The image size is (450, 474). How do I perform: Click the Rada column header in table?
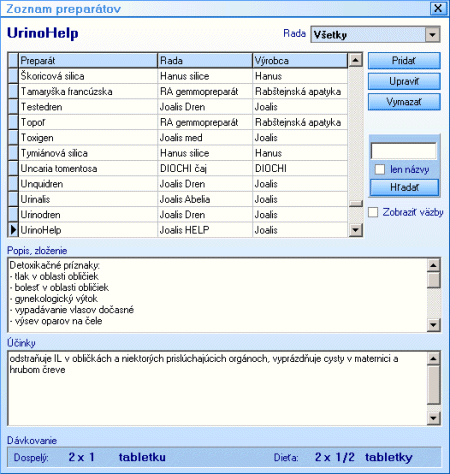click(x=205, y=61)
